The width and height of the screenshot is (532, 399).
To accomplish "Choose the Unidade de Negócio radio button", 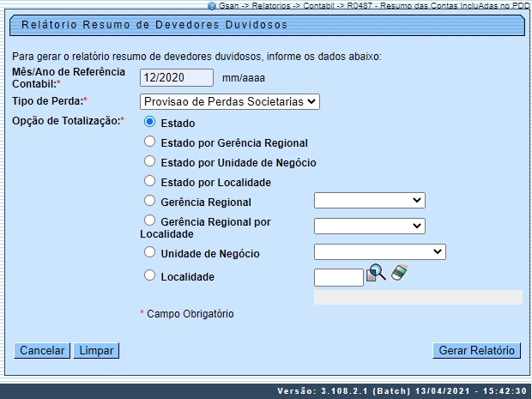I will [149, 252].
